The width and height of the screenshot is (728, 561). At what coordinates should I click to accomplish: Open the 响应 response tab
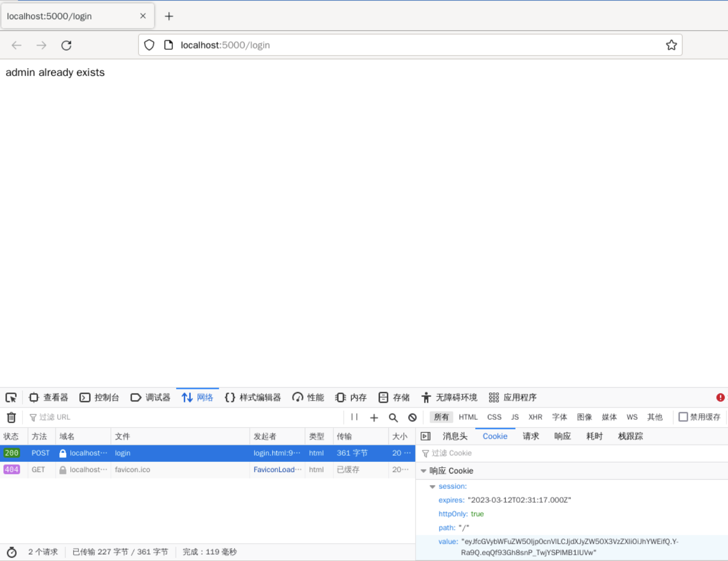[563, 436]
